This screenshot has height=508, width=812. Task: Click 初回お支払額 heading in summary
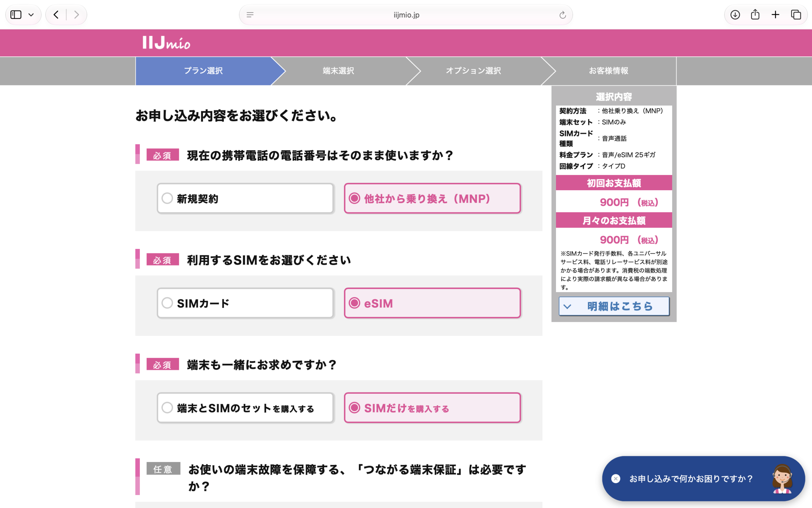click(x=614, y=183)
